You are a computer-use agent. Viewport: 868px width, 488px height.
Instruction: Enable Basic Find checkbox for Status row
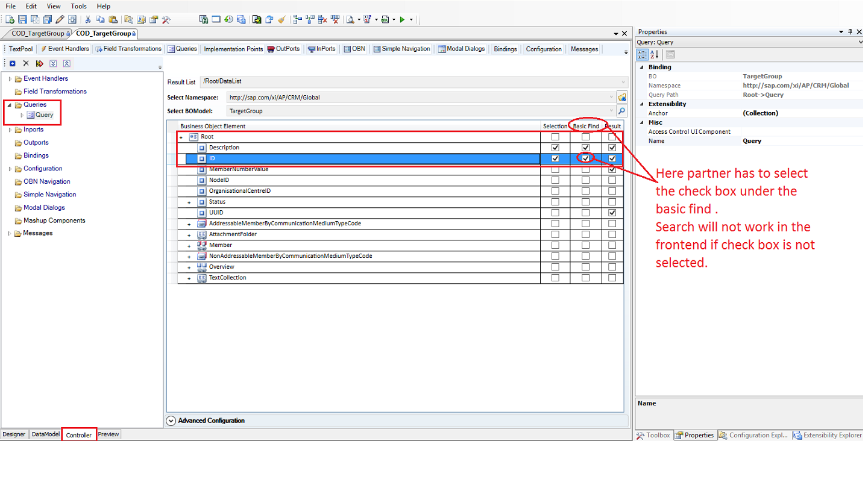[585, 202]
